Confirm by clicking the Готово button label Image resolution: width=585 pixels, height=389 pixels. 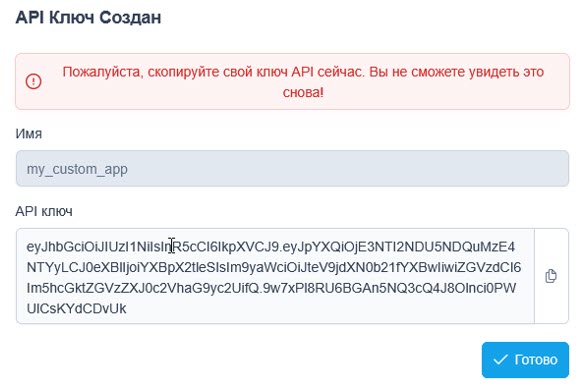click(536, 360)
